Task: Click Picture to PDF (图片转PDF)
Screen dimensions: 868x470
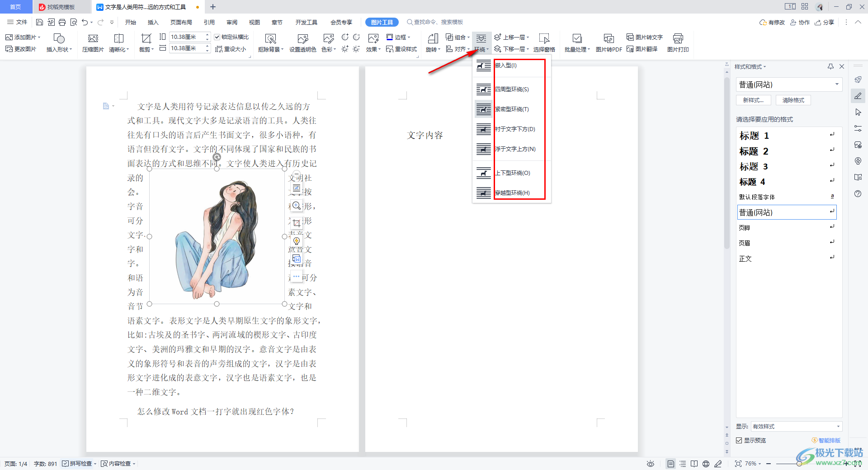Action: click(609, 43)
